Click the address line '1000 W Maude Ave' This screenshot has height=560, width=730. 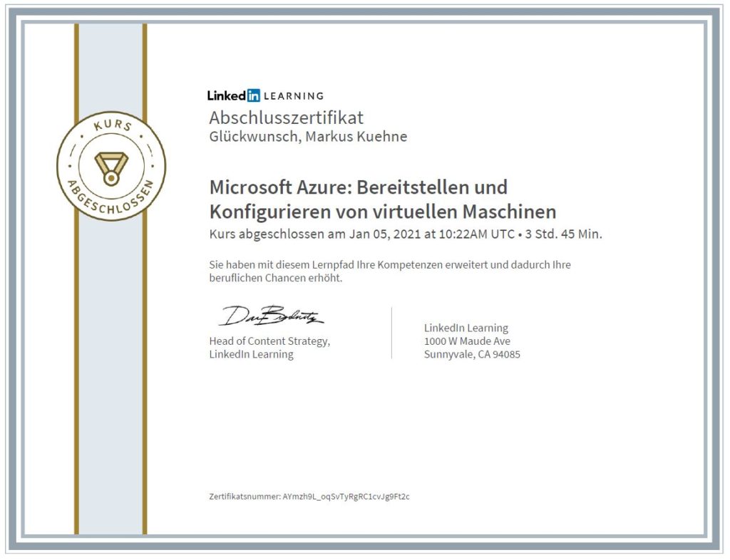click(x=467, y=341)
